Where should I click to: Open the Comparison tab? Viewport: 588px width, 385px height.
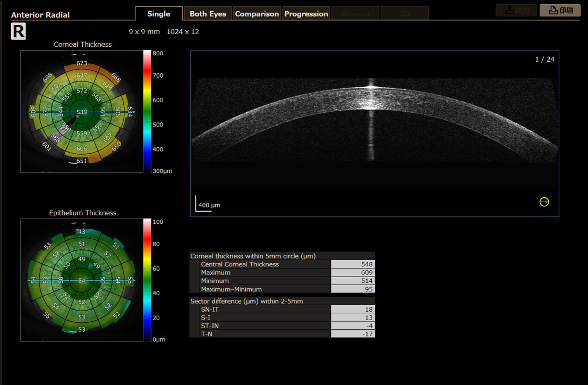point(257,14)
